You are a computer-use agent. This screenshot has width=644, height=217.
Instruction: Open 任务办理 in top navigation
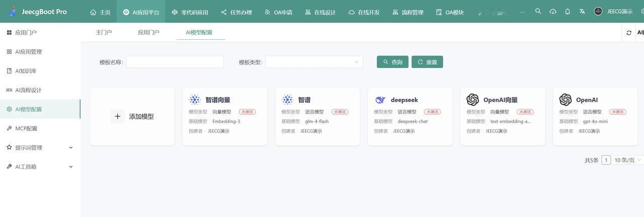point(236,12)
